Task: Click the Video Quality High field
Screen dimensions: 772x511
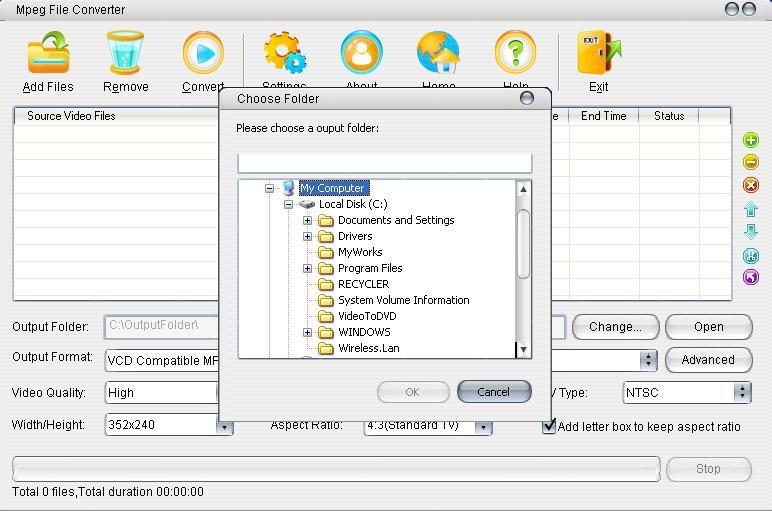Action: coord(162,392)
